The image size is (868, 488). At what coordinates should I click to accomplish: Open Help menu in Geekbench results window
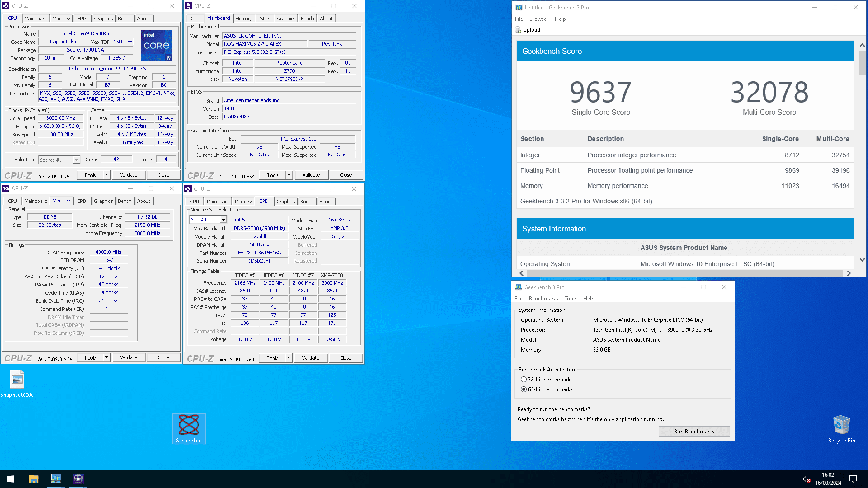coord(560,19)
